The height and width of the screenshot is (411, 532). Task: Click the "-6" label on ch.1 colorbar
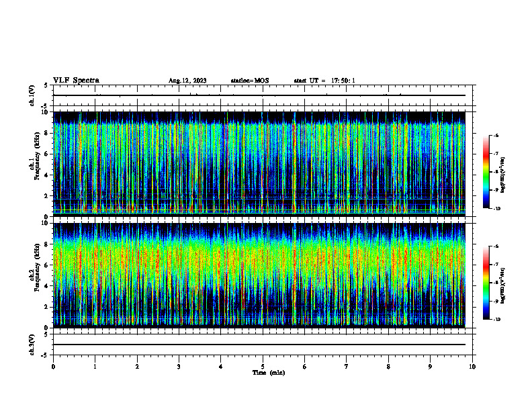point(496,136)
